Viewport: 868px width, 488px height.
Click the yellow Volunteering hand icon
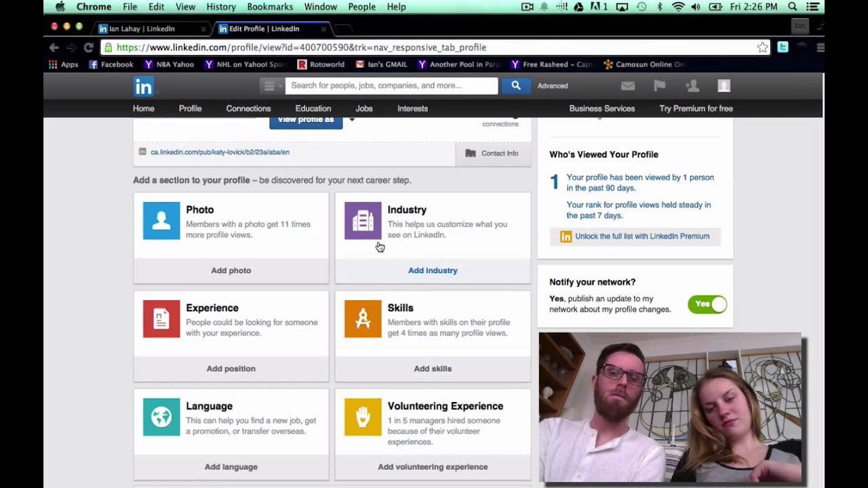[363, 417]
